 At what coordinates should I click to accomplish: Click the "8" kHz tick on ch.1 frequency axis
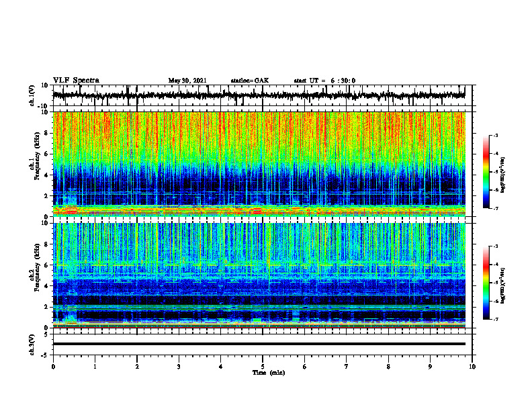click(46, 133)
